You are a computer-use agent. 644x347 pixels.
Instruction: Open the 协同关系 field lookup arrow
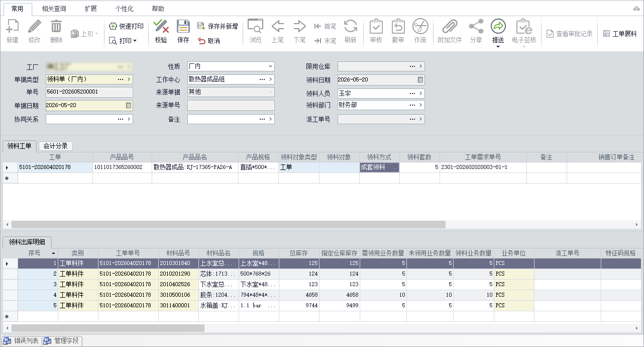pos(129,119)
